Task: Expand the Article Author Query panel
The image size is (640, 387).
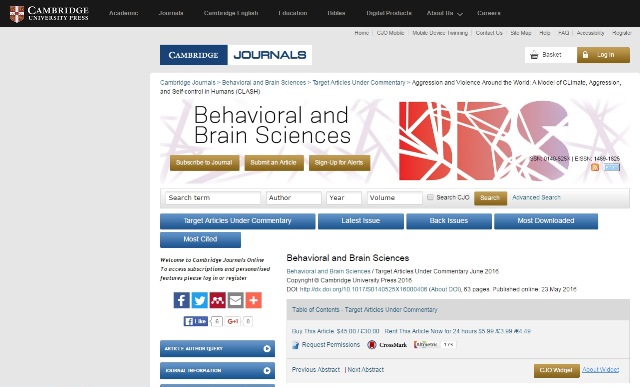Action: (217, 349)
